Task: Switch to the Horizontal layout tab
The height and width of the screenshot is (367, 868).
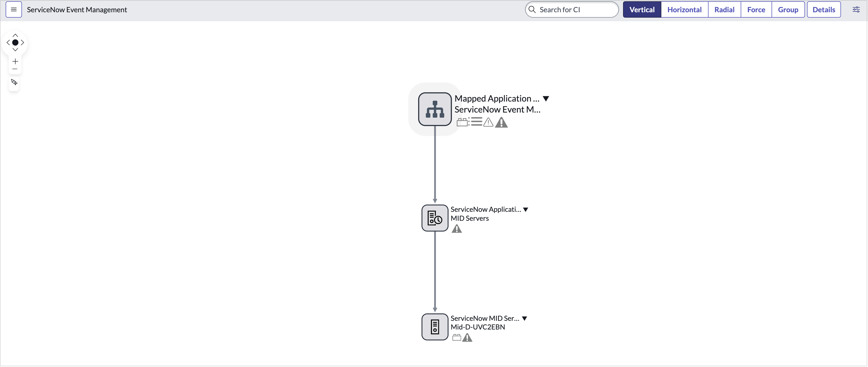Action: tap(684, 9)
